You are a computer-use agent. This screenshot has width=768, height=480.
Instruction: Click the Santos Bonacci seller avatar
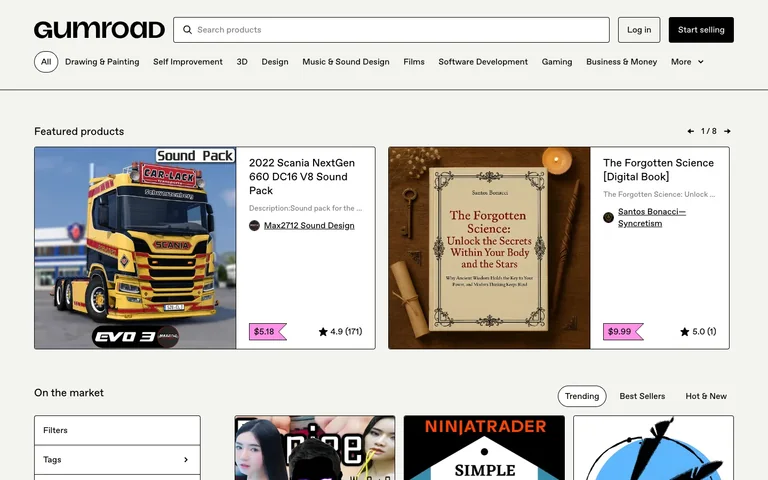click(x=608, y=217)
